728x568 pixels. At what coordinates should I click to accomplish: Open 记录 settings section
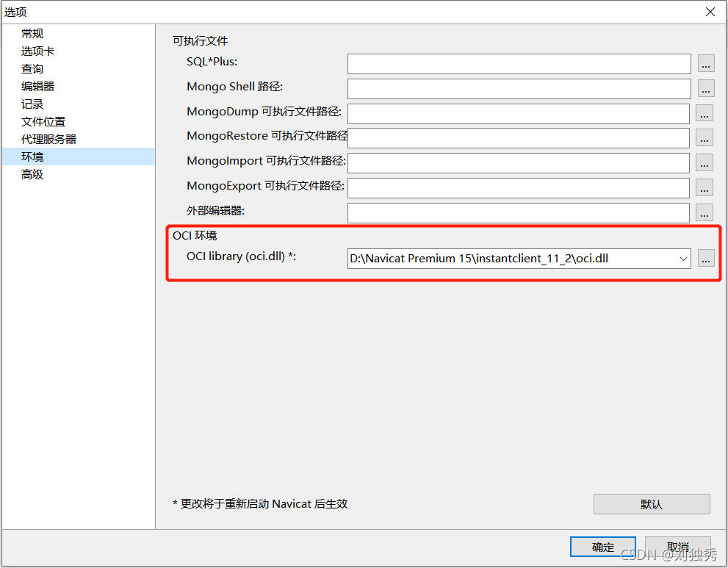(32, 104)
